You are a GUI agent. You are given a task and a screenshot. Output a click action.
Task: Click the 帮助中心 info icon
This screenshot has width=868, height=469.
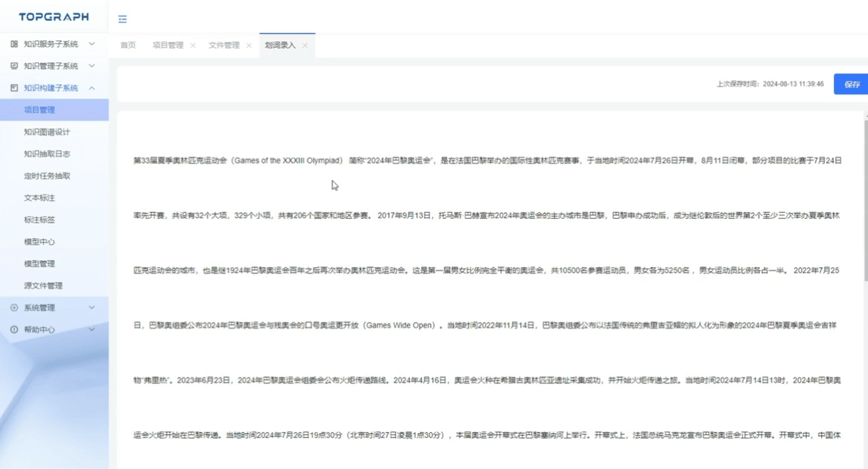click(14, 329)
